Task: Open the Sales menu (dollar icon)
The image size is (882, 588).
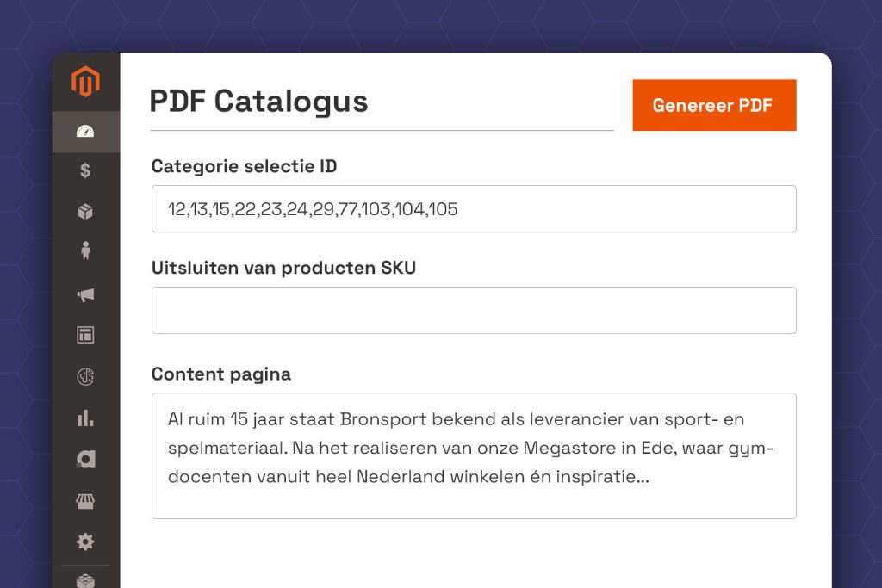Action: pos(85,170)
